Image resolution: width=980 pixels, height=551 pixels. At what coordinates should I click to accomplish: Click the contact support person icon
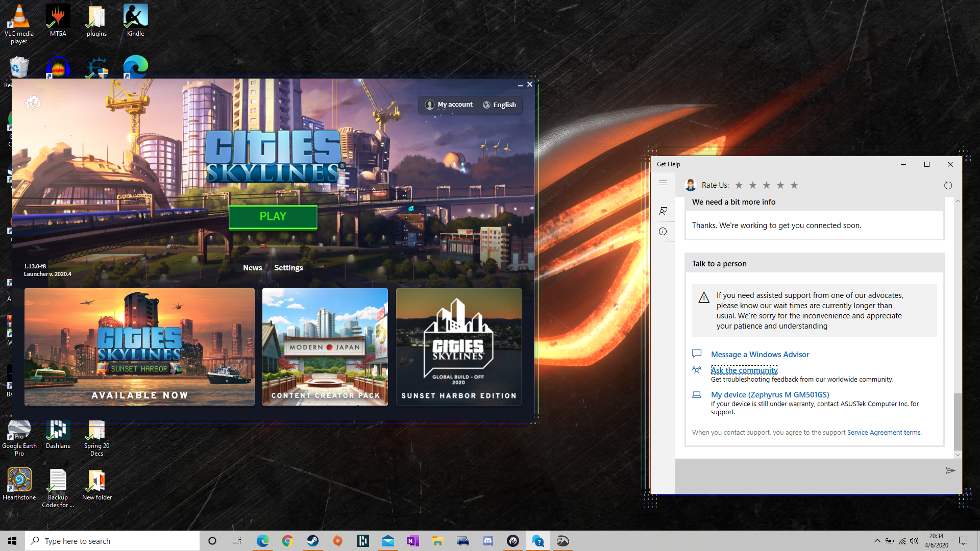point(663,211)
